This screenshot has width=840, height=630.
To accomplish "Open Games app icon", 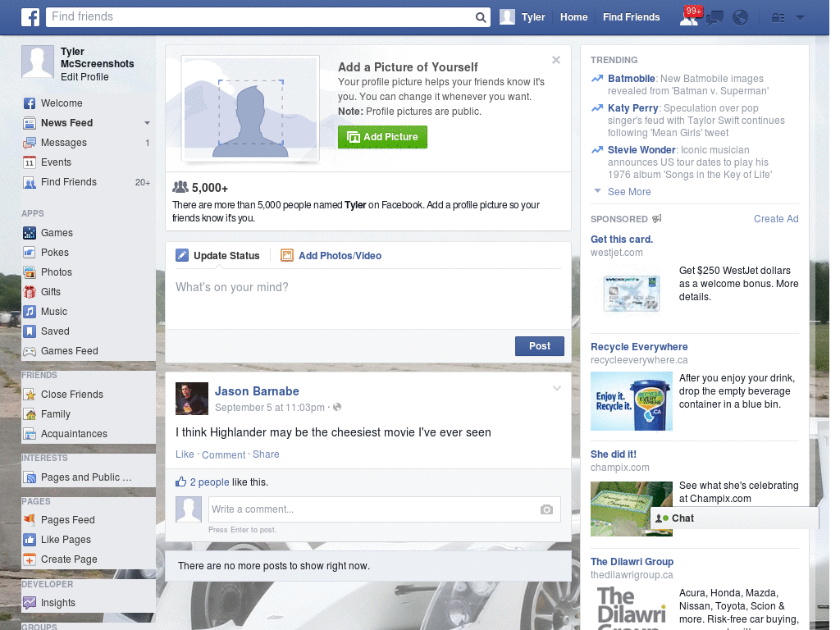I will [x=30, y=233].
